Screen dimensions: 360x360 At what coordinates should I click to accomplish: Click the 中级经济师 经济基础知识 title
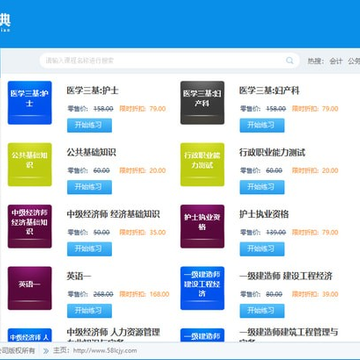[113, 214]
